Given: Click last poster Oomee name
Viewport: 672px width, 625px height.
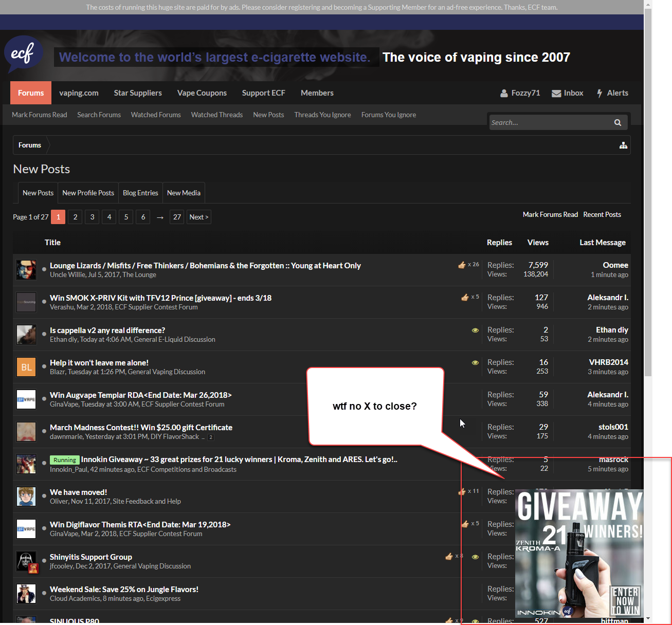Looking at the screenshot, I should [x=615, y=265].
